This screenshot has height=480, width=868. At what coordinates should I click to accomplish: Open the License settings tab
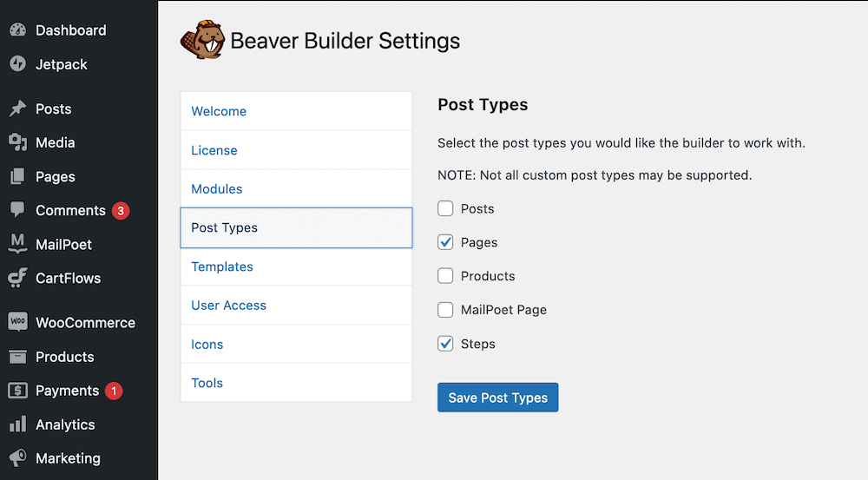[x=296, y=150]
